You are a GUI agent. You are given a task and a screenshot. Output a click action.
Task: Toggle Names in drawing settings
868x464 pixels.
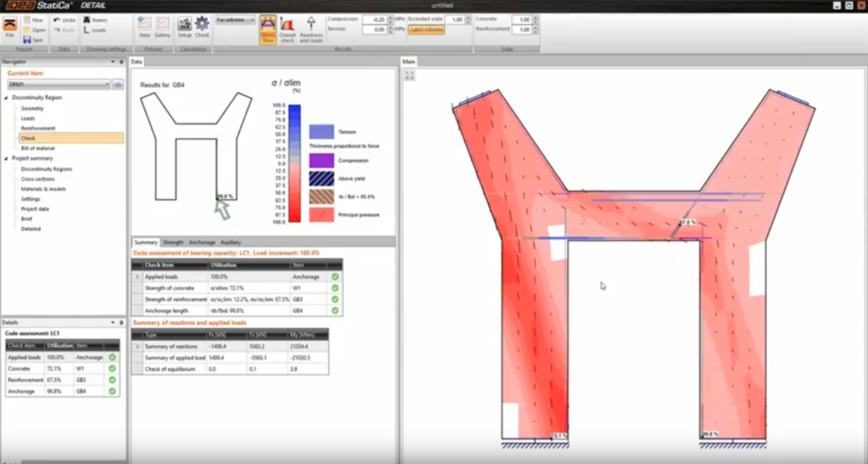[x=96, y=19]
